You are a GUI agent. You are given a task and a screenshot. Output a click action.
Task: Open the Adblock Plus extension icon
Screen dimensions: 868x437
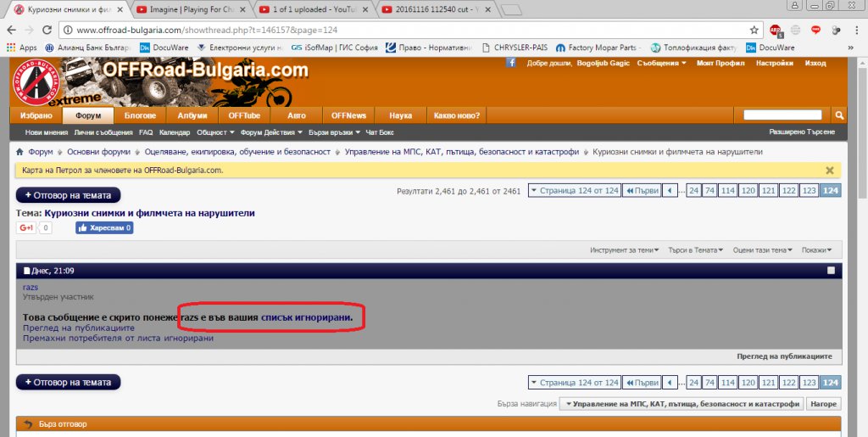[776, 31]
